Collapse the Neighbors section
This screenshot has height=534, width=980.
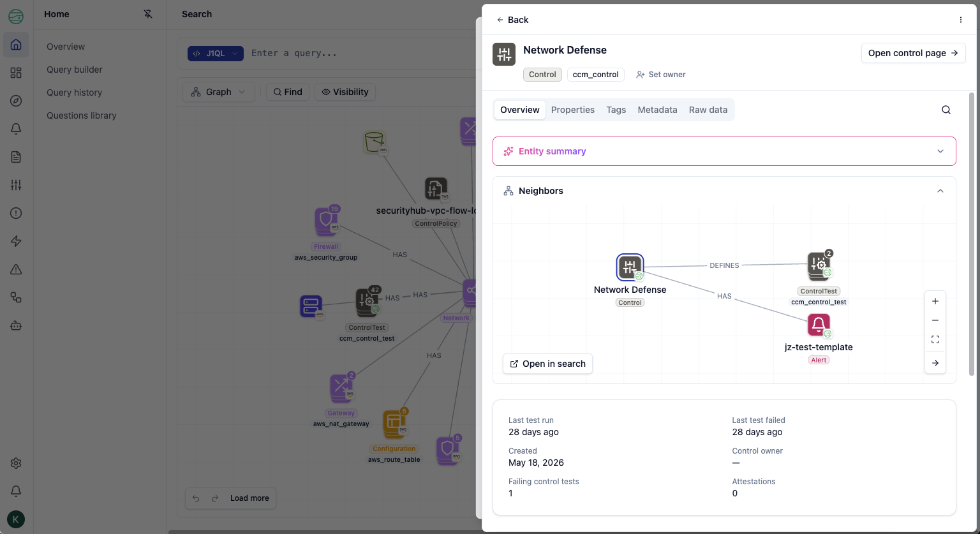[x=940, y=191]
